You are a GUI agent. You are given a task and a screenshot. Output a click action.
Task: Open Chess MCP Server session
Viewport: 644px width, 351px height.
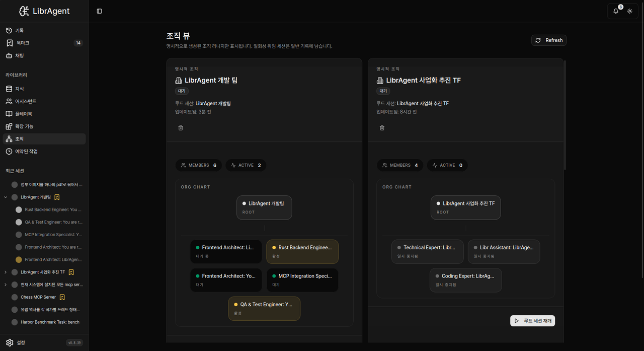[x=38, y=297]
